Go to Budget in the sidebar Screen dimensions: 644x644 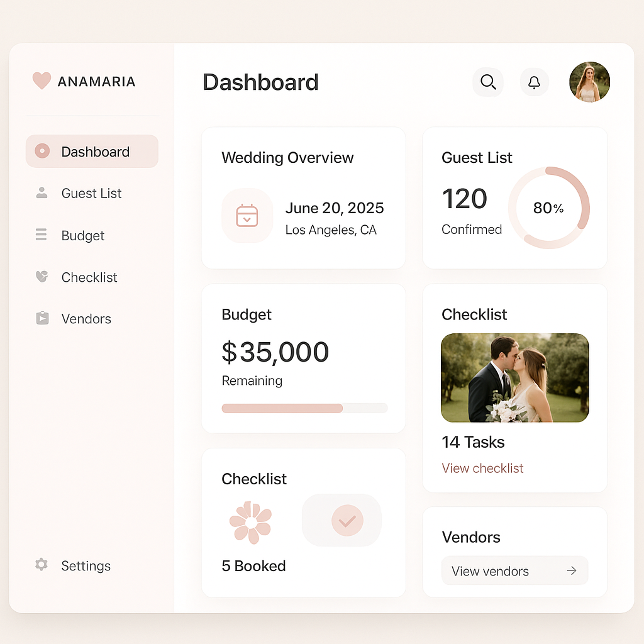point(82,236)
